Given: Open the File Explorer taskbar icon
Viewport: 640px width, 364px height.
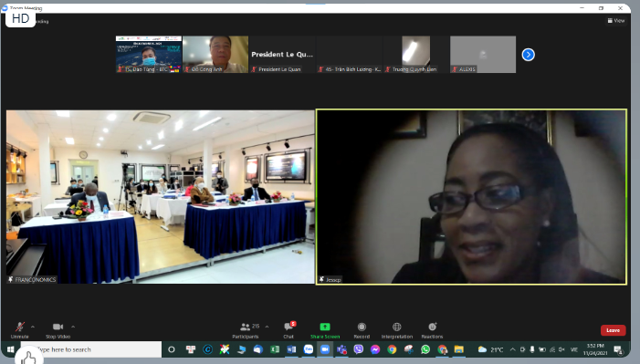Looking at the screenshot, I should [459, 349].
